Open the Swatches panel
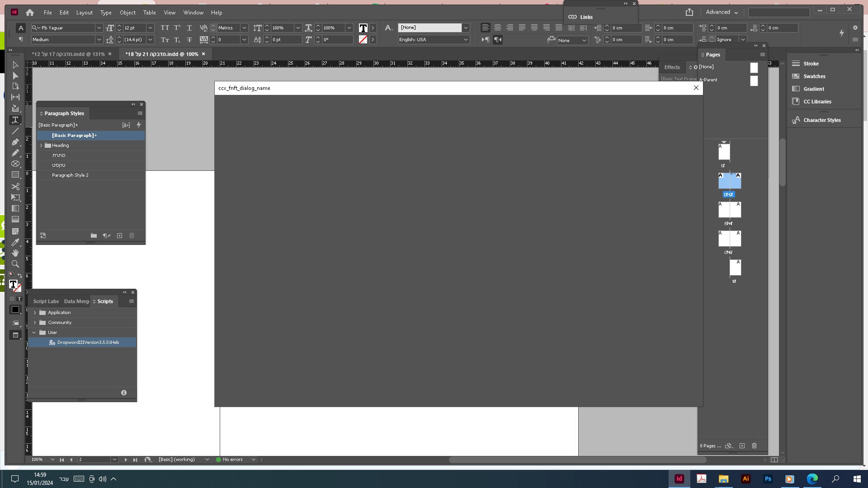Screen dimensions: 868x488 coord(814,76)
